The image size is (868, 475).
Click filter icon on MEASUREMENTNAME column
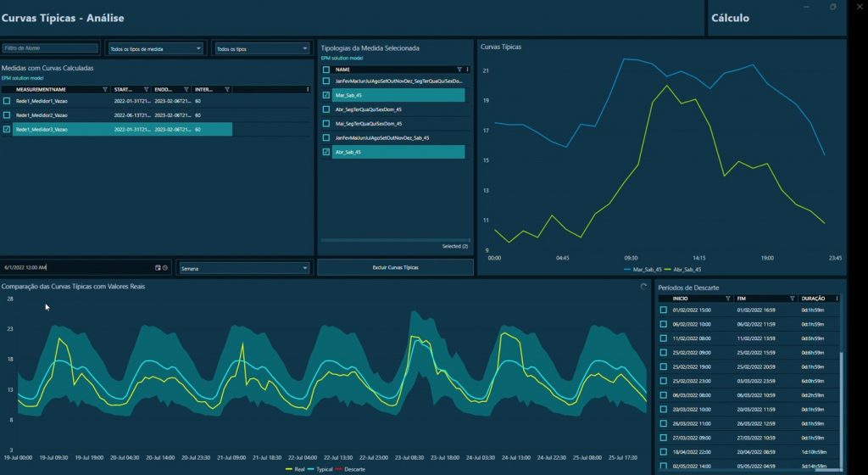(x=105, y=89)
